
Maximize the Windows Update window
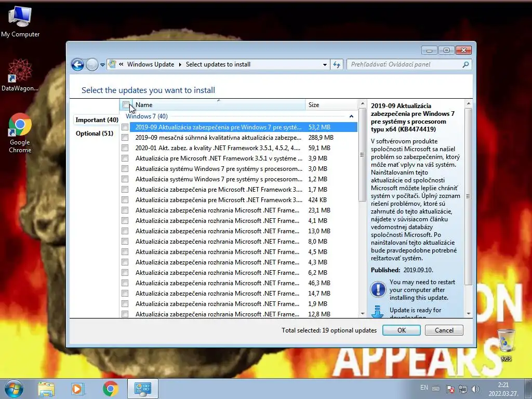(x=446, y=50)
